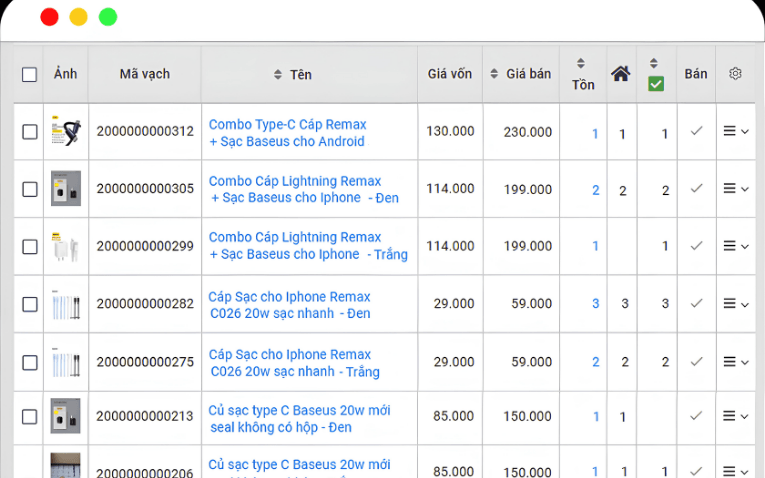
Task: Click the red close window button
Action: click(49, 17)
